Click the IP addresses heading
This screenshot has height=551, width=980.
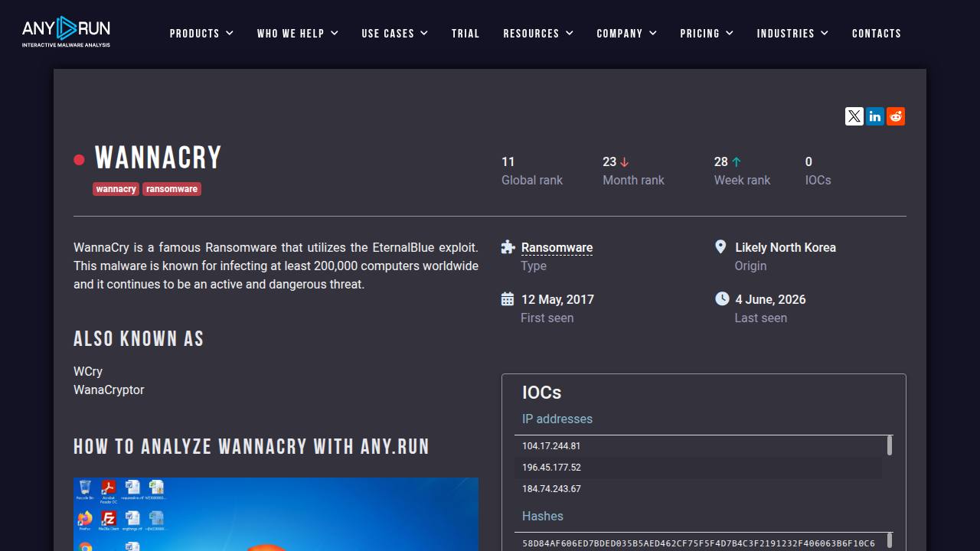pos(557,419)
